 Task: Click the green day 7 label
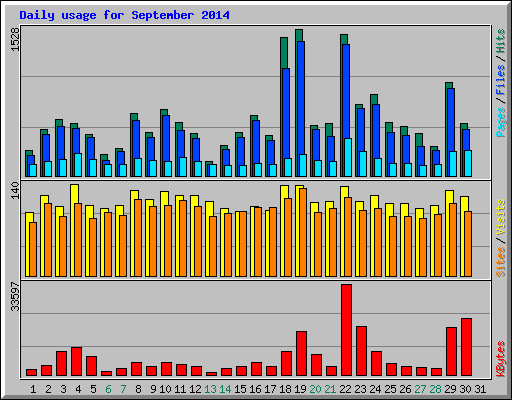click(123, 389)
